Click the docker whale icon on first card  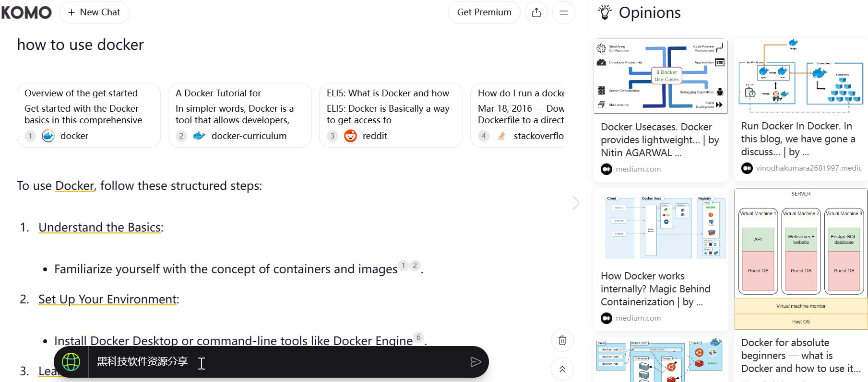tap(48, 136)
